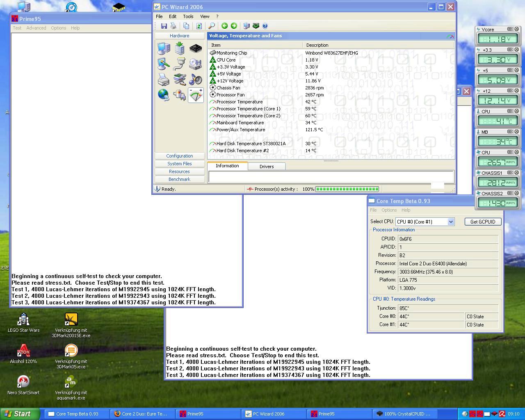This screenshot has width=525, height=420.
Task: Select the Power/Aux Temperature row
Action: (x=331, y=130)
